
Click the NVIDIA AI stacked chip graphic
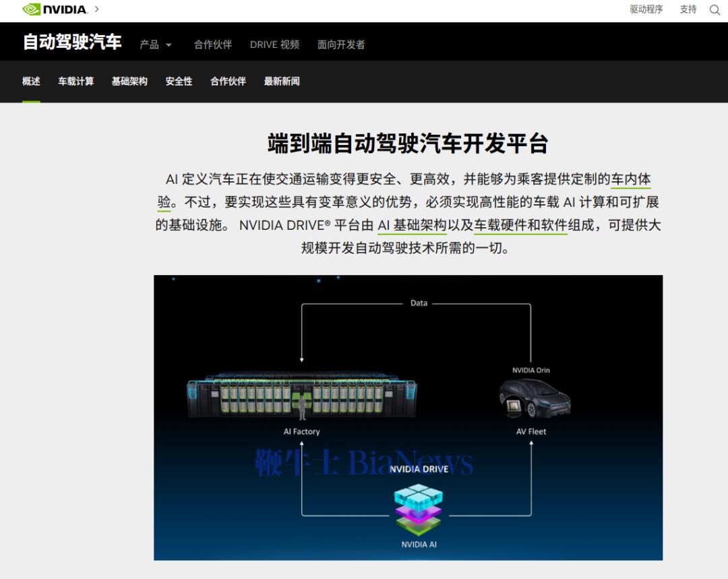[419, 510]
